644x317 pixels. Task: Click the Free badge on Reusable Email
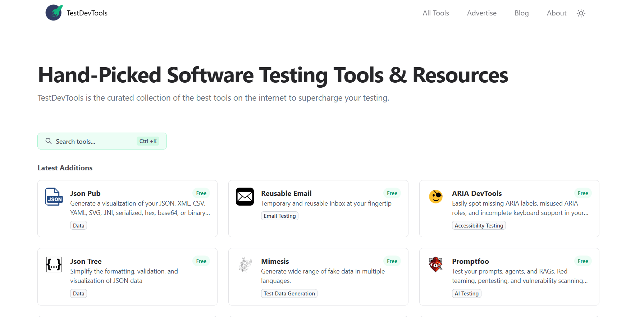tap(392, 193)
